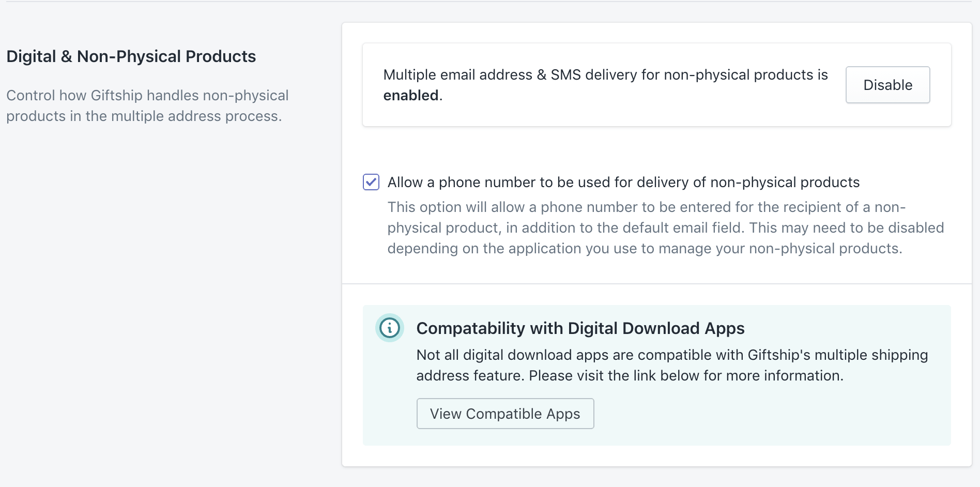Image resolution: width=980 pixels, height=487 pixels.
Task: Click the Giftship description under the section heading
Action: (x=147, y=105)
